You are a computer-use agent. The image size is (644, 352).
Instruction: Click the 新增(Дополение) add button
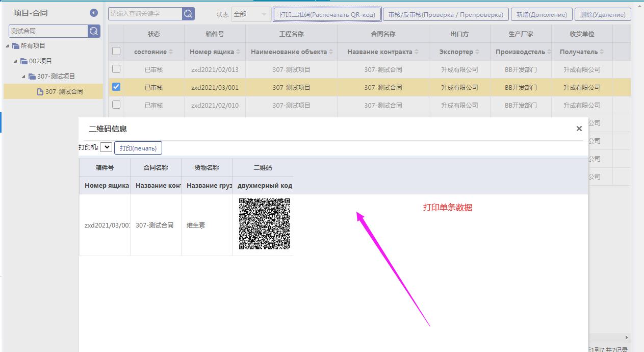click(541, 14)
